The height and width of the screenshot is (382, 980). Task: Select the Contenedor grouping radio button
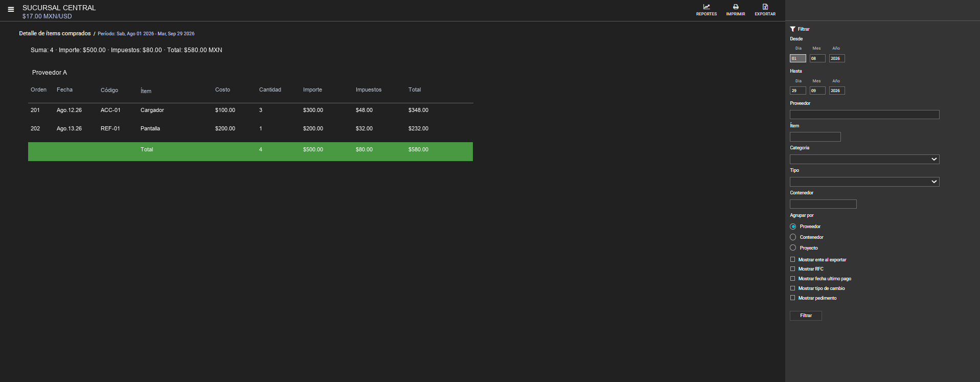[x=793, y=237]
